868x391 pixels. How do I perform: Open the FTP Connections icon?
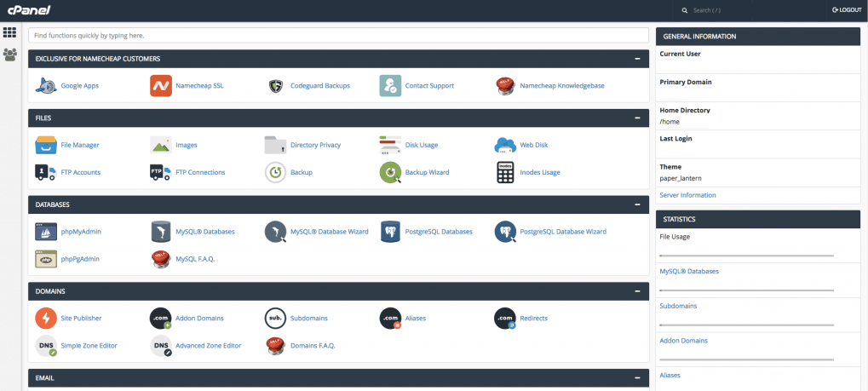(x=160, y=172)
